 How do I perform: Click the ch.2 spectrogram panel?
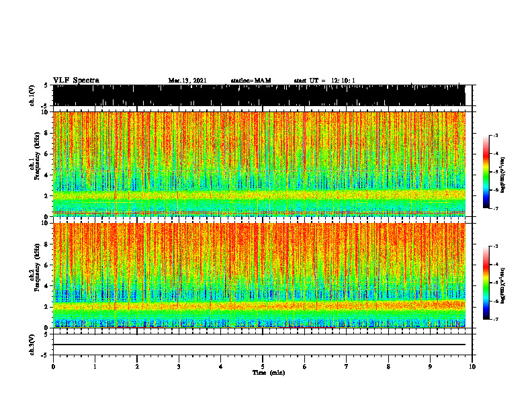[x=259, y=275]
